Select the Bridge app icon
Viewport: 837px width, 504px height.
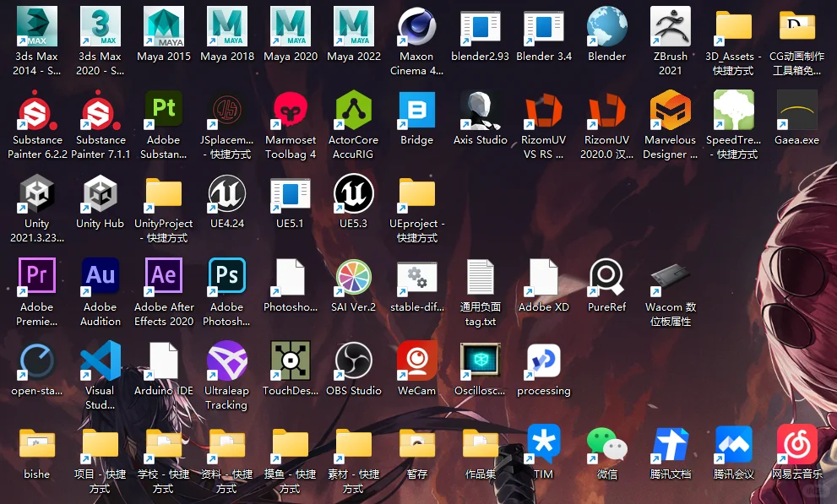click(417, 110)
